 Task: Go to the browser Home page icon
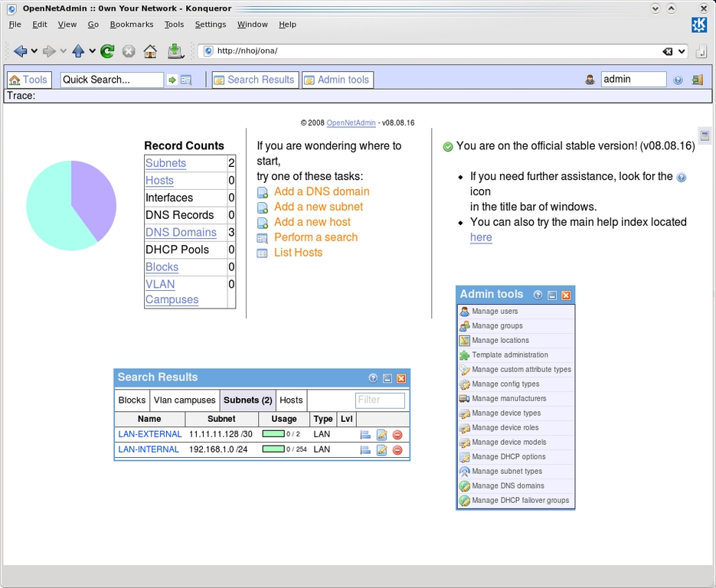150,51
